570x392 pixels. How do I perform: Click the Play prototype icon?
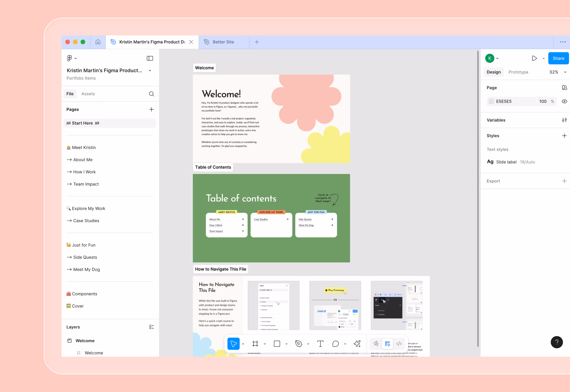click(x=534, y=58)
